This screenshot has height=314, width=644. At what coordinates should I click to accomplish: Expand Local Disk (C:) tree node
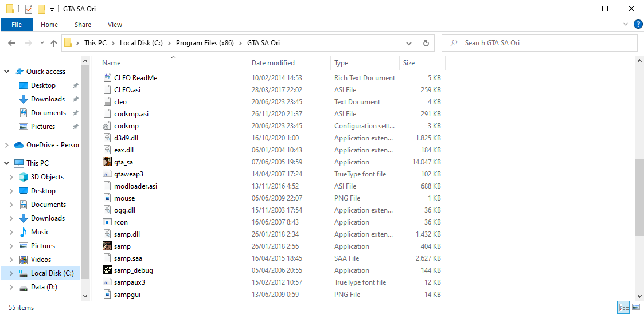point(11,273)
